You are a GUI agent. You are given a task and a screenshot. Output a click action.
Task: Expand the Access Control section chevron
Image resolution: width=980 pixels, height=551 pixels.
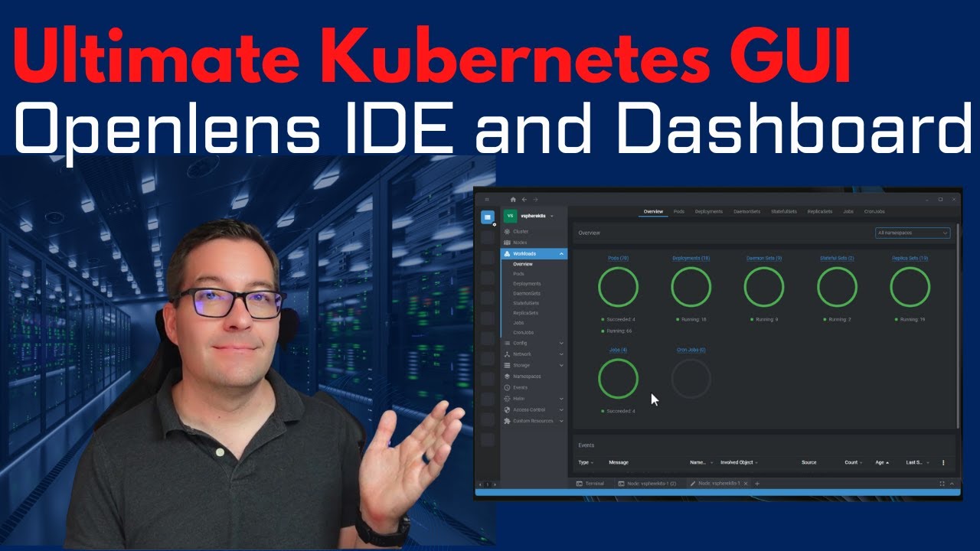pyautogui.click(x=561, y=409)
